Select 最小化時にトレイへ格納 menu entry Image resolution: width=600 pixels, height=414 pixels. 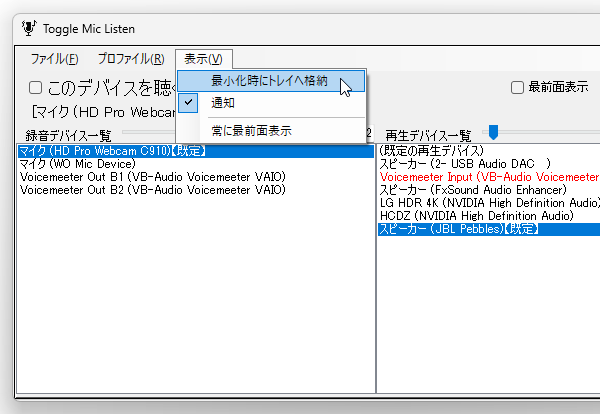point(271,81)
